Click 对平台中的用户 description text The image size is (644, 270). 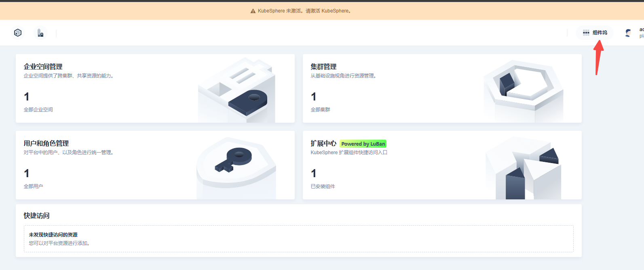click(69, 153)
